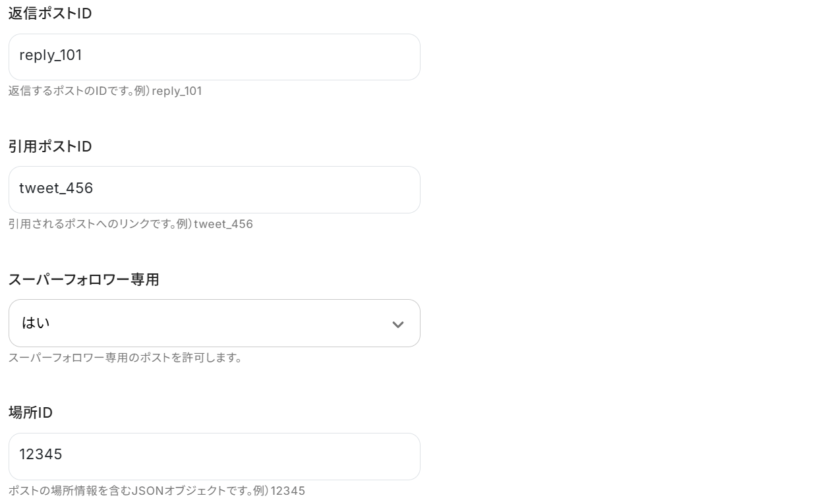Click the entered value reply_101 in the field

51,55
